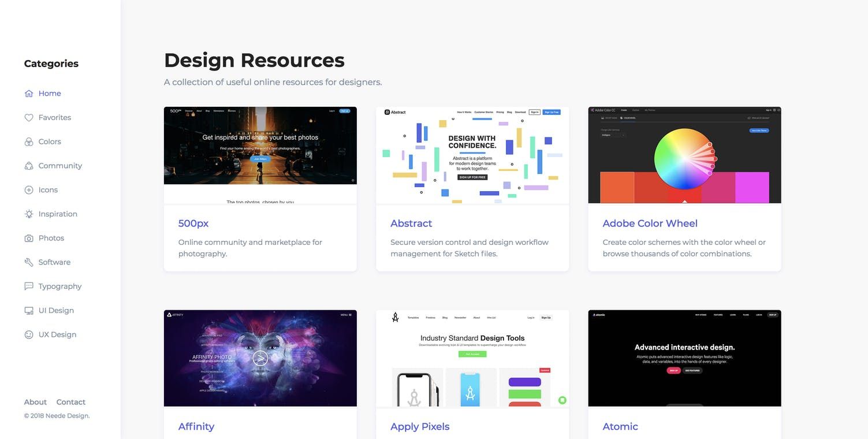The height and width of the screenshot is (439, 868).
Task: Open the Colors category
Action: coord(49,142)
